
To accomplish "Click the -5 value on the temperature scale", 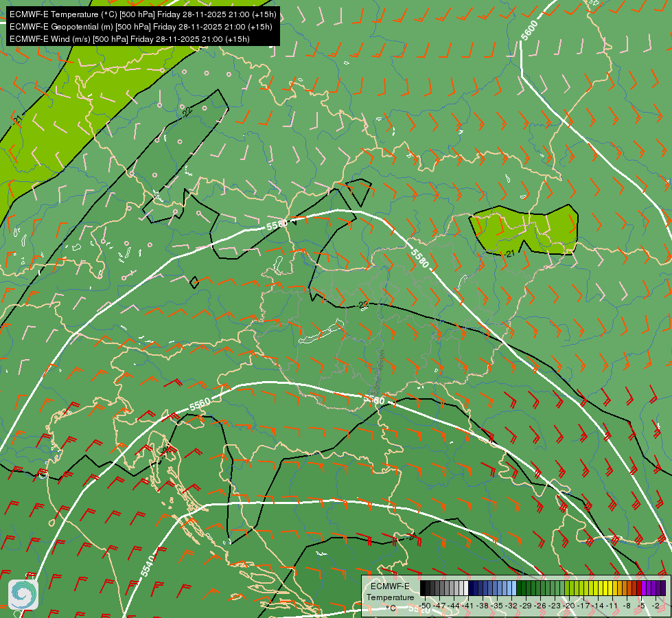I will pyautogui.click(x=641, y=606).
